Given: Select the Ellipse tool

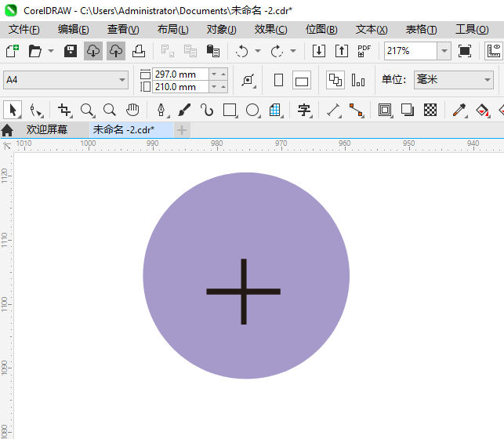Looking at the screenshot, I should (x=252, y=110).
